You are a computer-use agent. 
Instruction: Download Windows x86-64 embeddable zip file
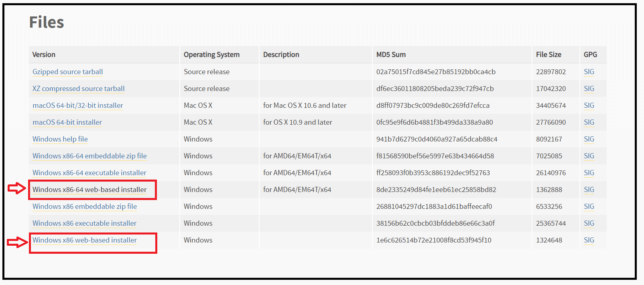pyautogui.click(x=89, y=156)
